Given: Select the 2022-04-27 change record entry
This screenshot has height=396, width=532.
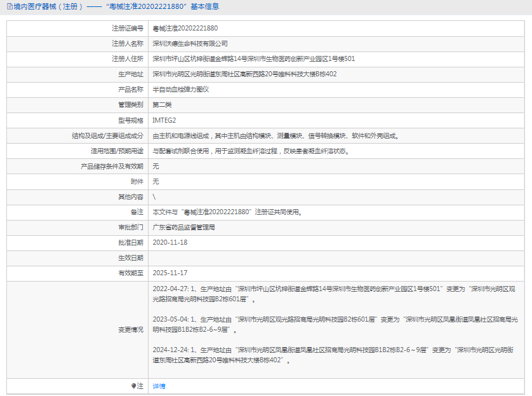Looking at the screenshot, I should (334, 294).
